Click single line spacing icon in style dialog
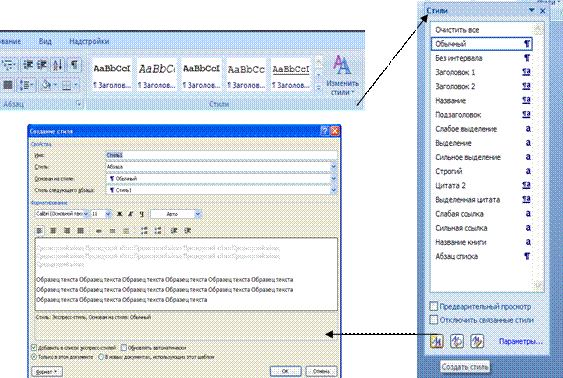 (99, 230)
